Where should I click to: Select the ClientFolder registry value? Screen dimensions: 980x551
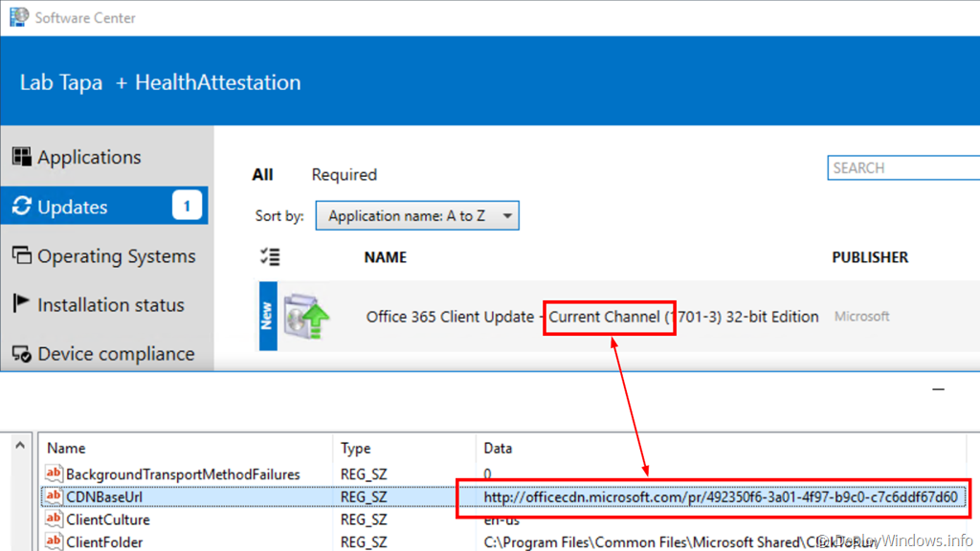click(103, 542)
